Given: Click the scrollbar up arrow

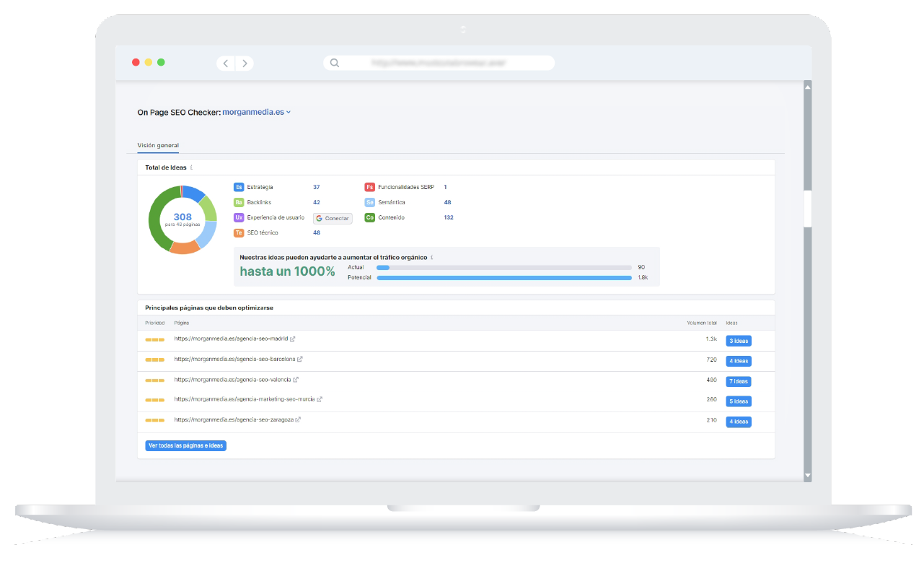Looking at the screenshot, I should tap(807, 87).
